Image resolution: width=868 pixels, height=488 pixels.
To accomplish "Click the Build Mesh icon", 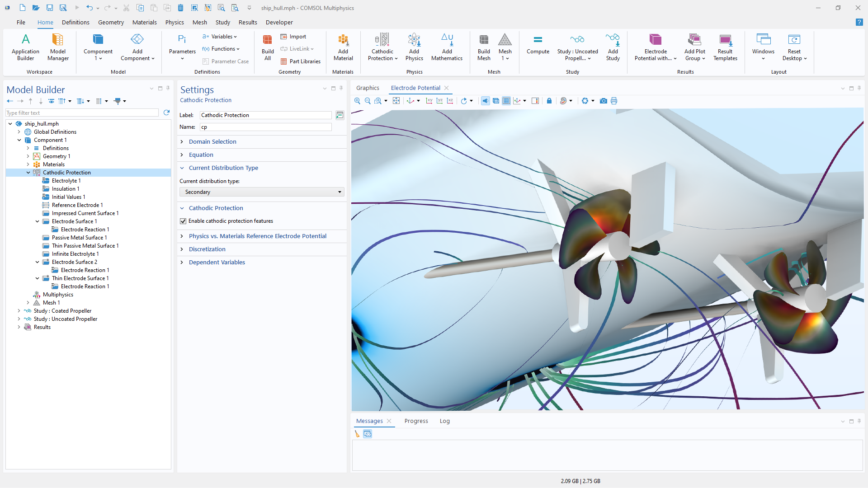I will pos(484,47).
